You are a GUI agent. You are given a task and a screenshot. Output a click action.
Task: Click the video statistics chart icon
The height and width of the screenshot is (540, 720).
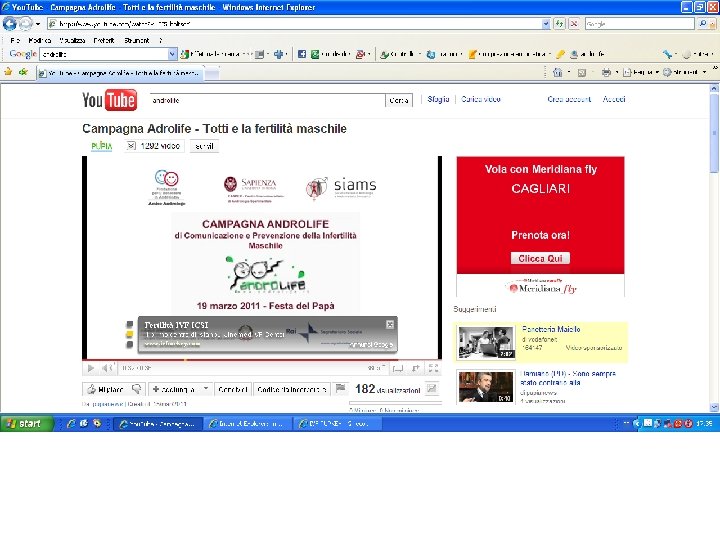point(432,389)
